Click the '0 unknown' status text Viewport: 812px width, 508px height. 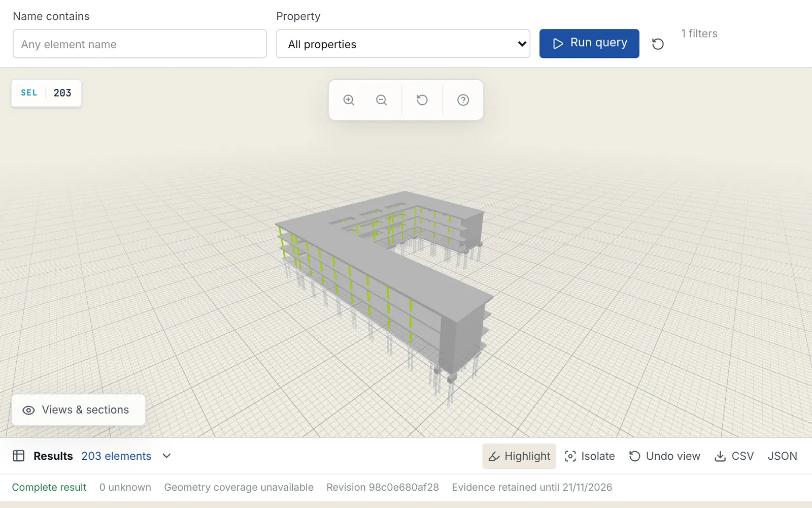tap(125, 487)
